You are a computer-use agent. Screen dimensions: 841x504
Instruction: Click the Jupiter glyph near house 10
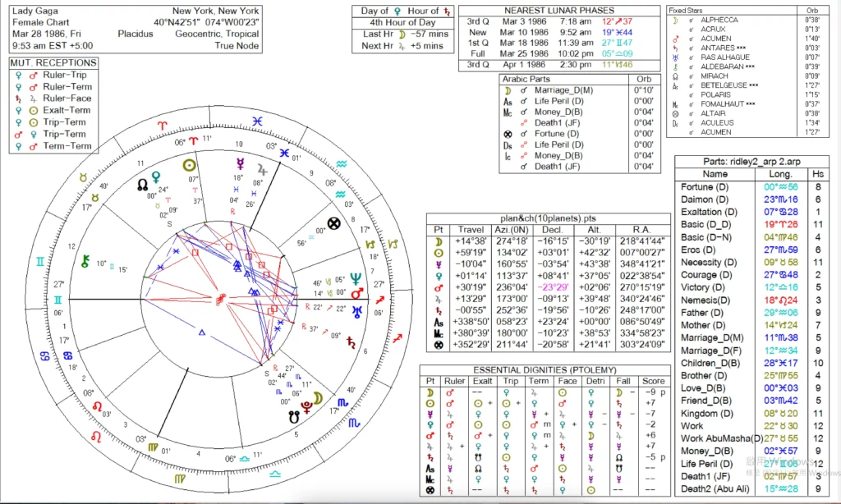click(262, 171)
